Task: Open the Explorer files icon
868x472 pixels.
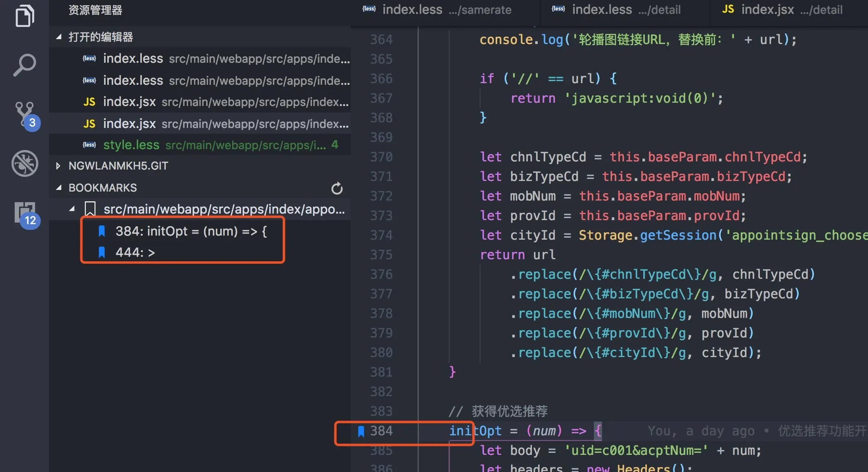Action: [24, 16]
